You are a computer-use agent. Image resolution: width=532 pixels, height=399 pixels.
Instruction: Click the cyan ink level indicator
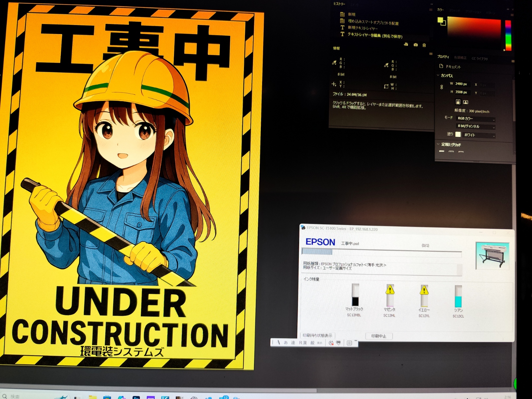pos(458,296)
